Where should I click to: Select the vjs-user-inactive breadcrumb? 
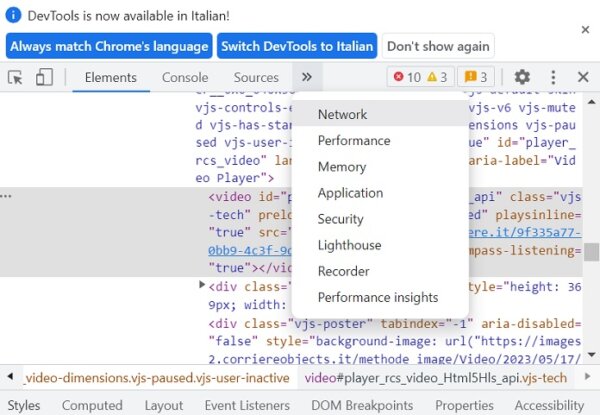(x=157, y=378)
